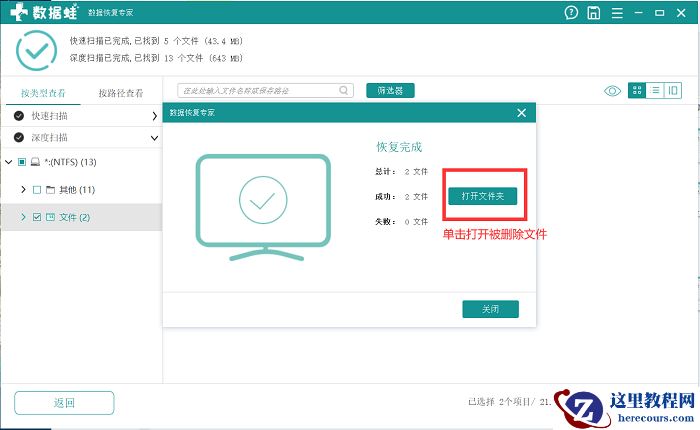The height and width of the screenshot is (430, 700).
Task: Minimize the 数据蛙 window
Action: tap(638, 13)
